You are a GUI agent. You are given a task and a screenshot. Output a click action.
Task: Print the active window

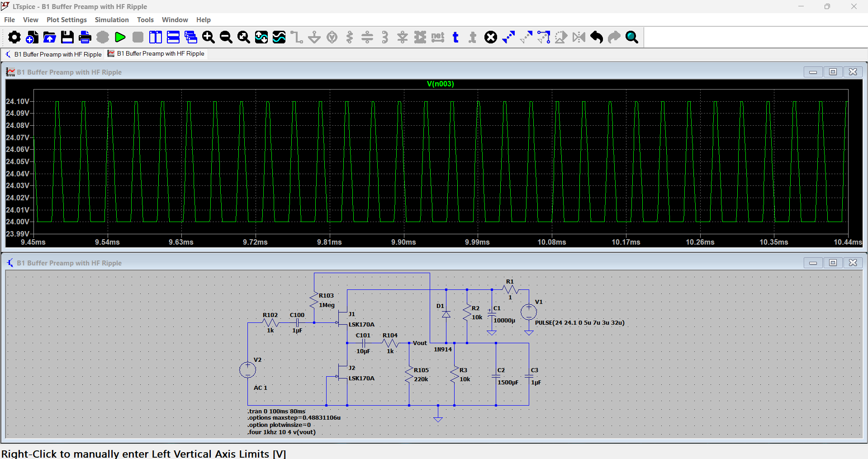pos(85,37)
